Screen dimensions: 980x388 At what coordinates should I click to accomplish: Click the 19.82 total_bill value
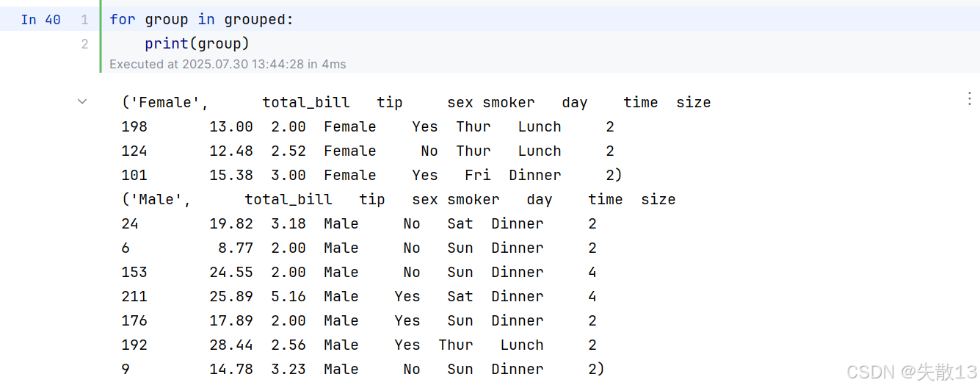coord(231,224)
